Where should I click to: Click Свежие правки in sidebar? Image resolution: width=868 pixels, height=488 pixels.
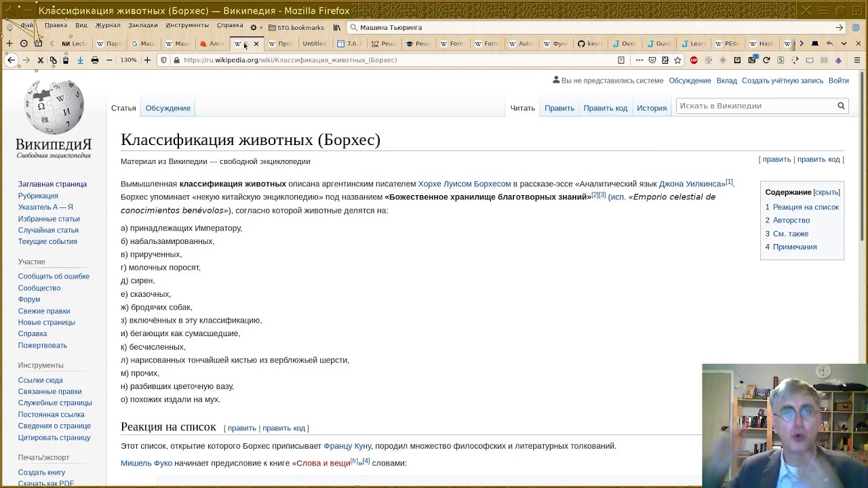pos(44,311)
